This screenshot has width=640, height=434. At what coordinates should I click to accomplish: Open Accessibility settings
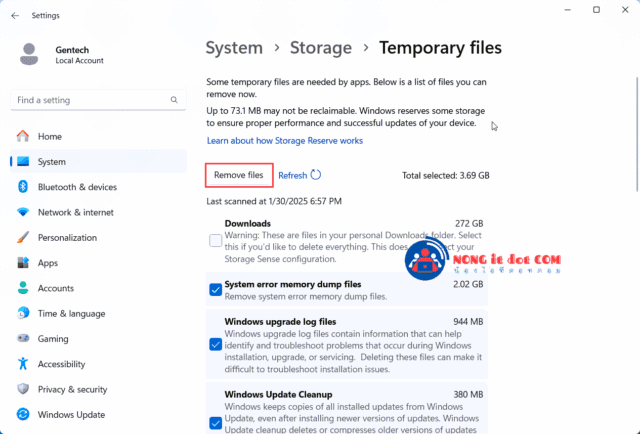coord(99,364)
